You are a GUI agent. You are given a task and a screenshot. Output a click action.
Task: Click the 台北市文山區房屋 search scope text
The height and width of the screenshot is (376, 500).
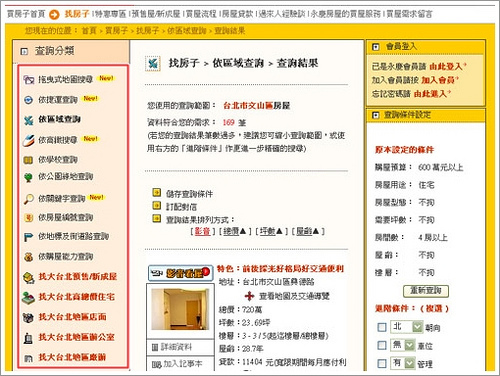256,106
